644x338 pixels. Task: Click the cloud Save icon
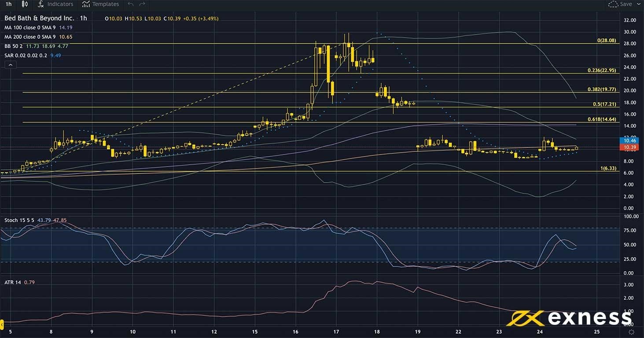pos(612,4)
